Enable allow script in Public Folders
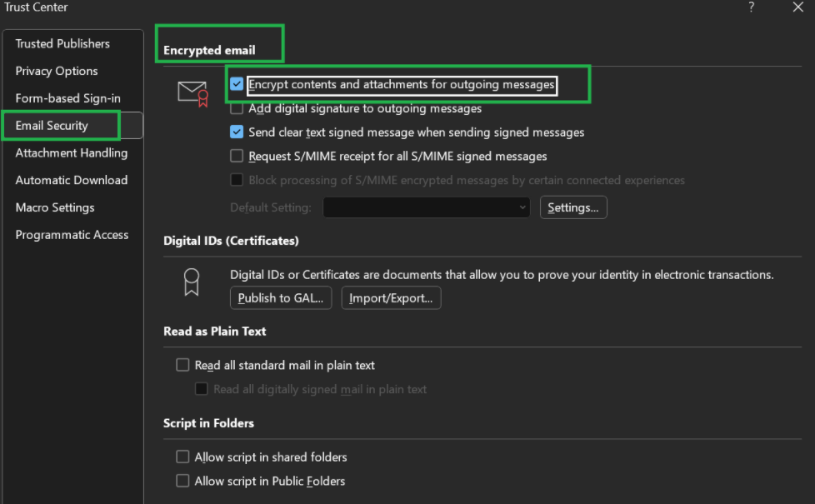The width and height of the screenshot is (815, 504). coord(182,481)
